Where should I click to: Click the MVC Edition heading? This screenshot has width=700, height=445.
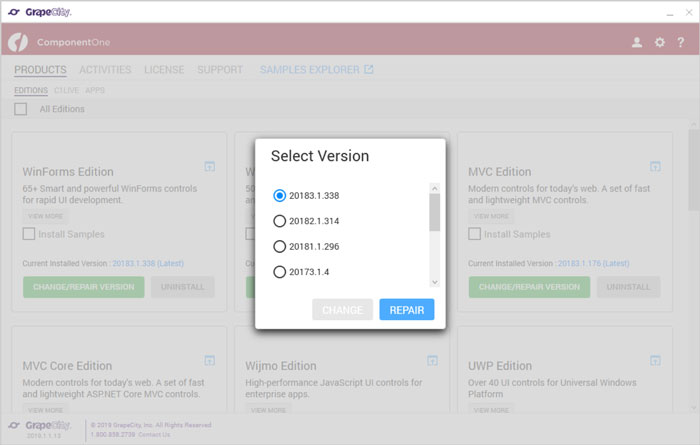(500, 172)
